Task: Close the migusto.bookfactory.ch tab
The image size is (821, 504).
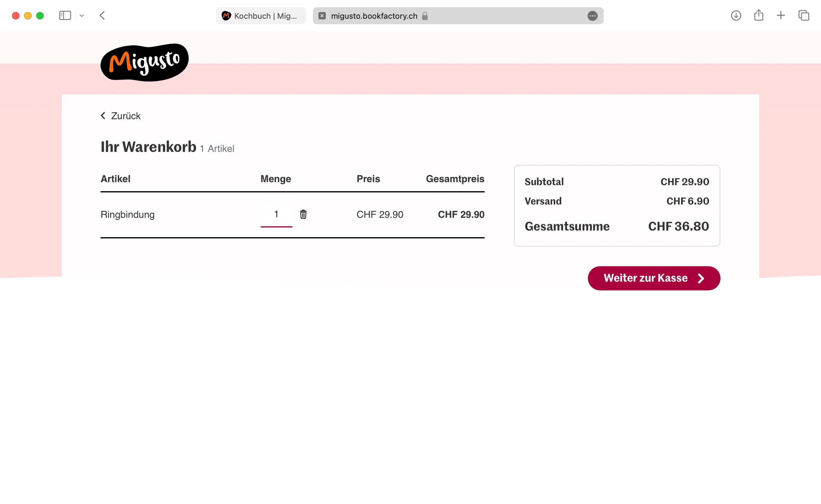Action: coord(322,16)
